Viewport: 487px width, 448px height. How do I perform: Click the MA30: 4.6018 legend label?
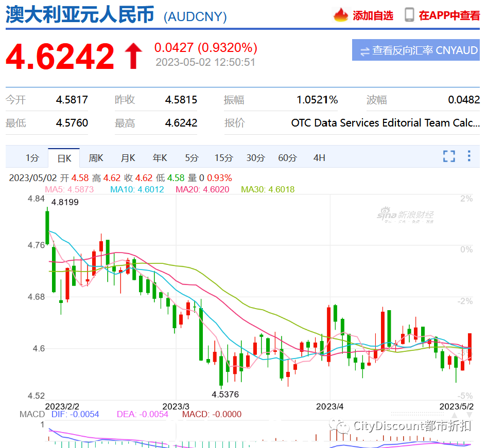tap(268, 190)
